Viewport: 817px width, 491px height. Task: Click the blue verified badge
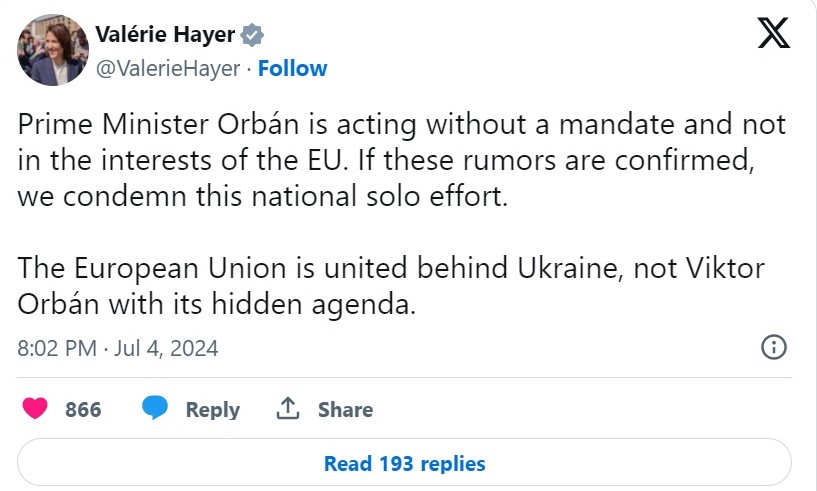coord(253,36)
